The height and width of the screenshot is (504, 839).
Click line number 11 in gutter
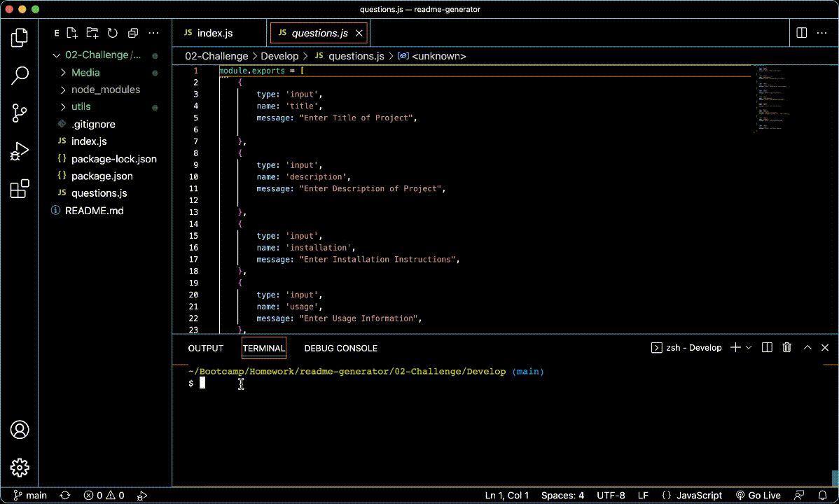[x=194, y=188]
